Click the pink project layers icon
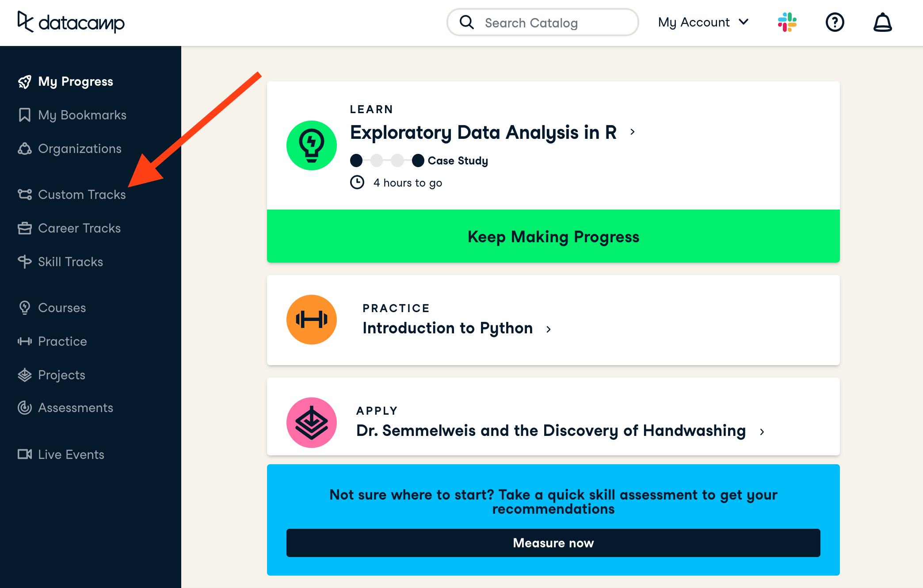Screen dimensions: 923x588 pyautogui.click(x=312, y=422)
